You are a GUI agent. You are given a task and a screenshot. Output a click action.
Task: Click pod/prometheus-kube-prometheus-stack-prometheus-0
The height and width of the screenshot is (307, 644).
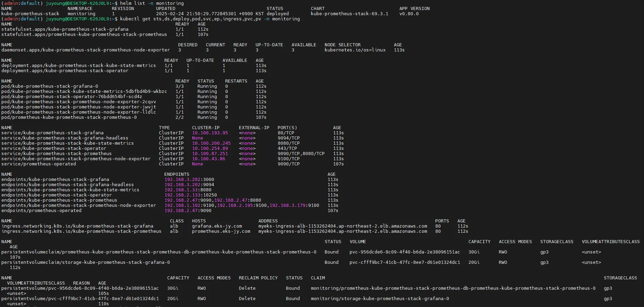pyautogui.click(x=69, y=117)
